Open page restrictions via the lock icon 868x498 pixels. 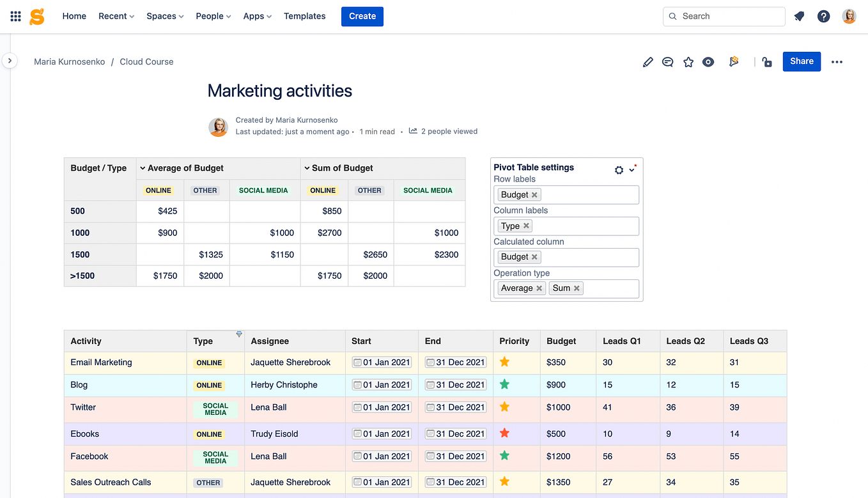coord(766,61)
